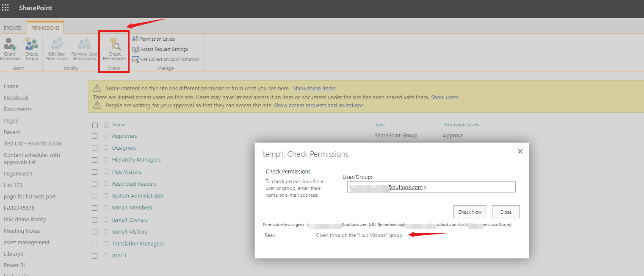Image resolution: width=644 pixels, height=276 pixels.
Task: Open Permission Levels in the Manage group
Action: point(153,39)
